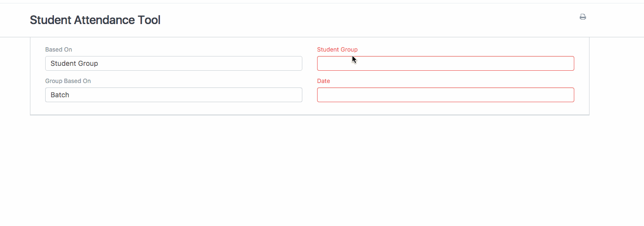This screenshot has width=644, height=226.
Task: Click the Student Attendance Tool title
Action: click(x=95, y=20)
